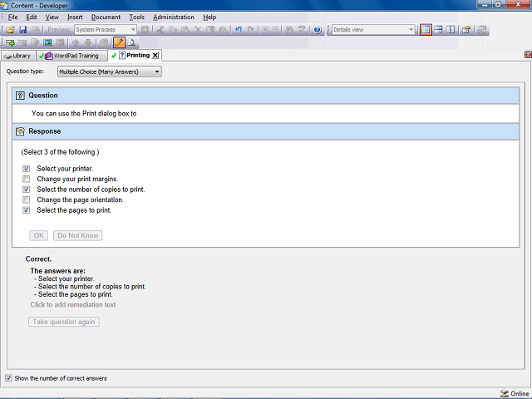Open the Tools menu
Image resolution: width=532 pixels, height=399 pixels.
136,17
